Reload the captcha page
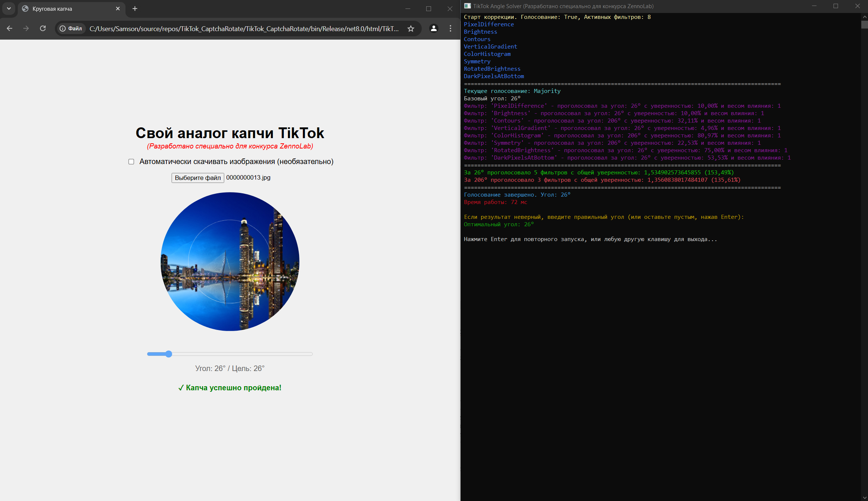868x501 pixels. click(x=43, y=29)
